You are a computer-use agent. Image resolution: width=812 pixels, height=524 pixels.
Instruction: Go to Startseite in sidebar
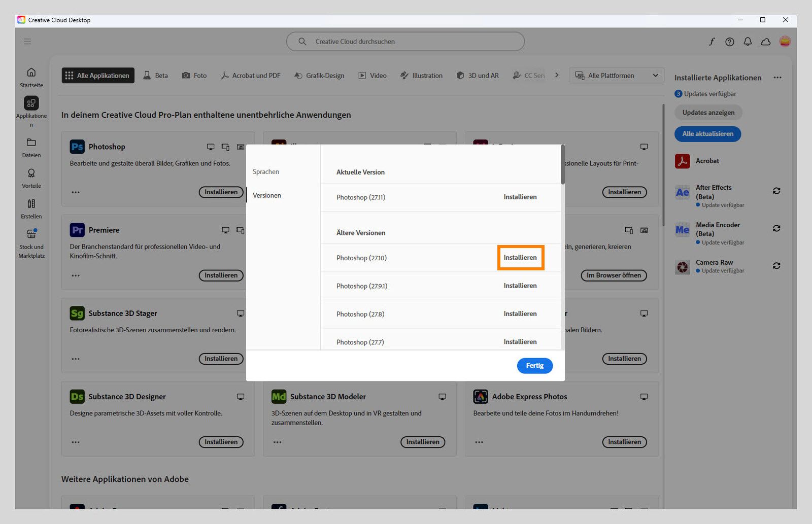tap(31, 78)
